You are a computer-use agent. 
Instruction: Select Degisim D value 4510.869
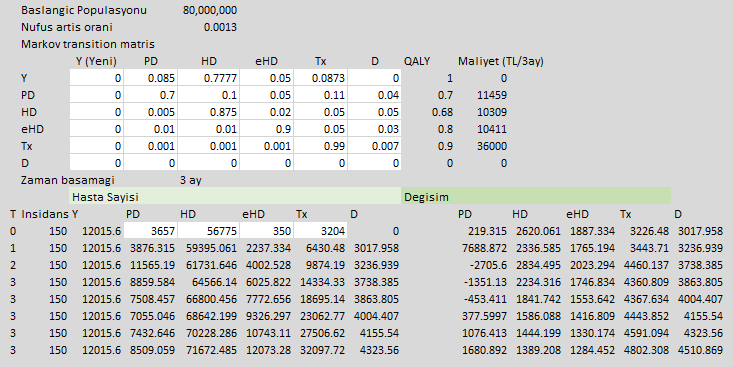click(700, 350)
